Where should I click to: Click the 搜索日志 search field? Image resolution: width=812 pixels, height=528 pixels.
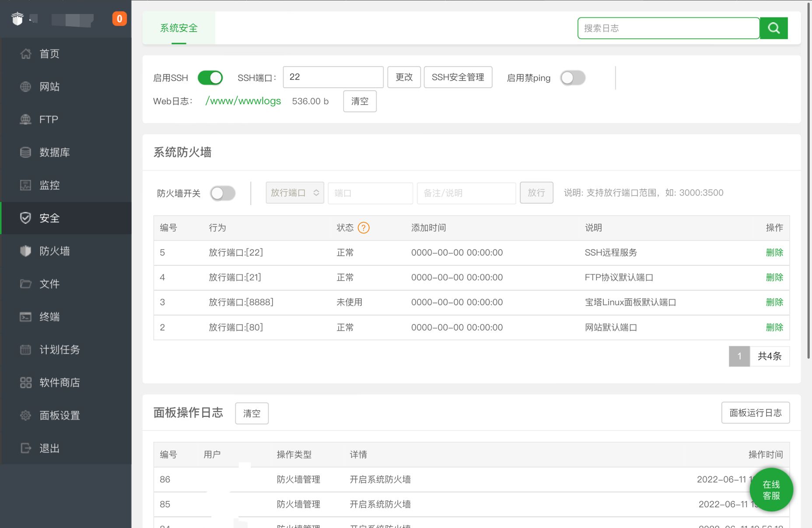(668, 28)
